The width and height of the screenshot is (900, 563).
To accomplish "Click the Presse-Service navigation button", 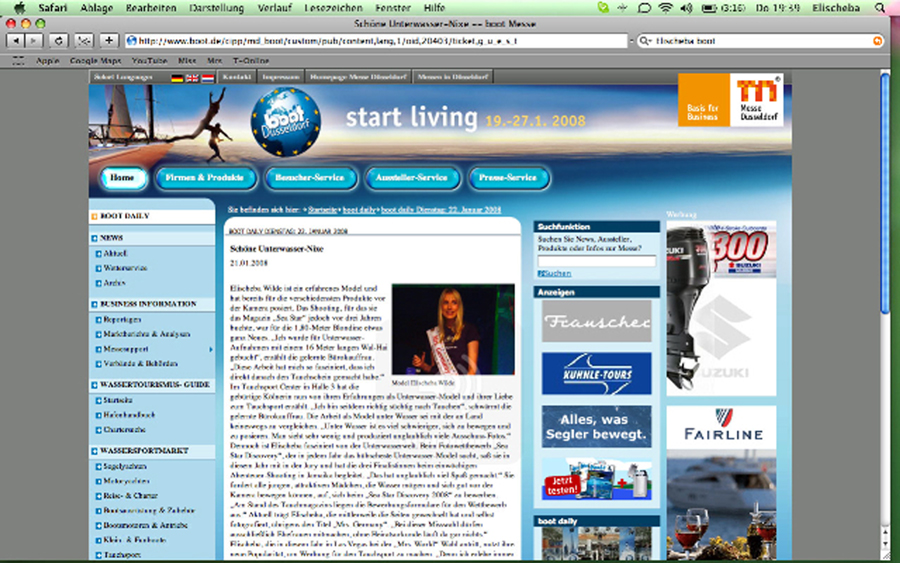I will (508, 178).
